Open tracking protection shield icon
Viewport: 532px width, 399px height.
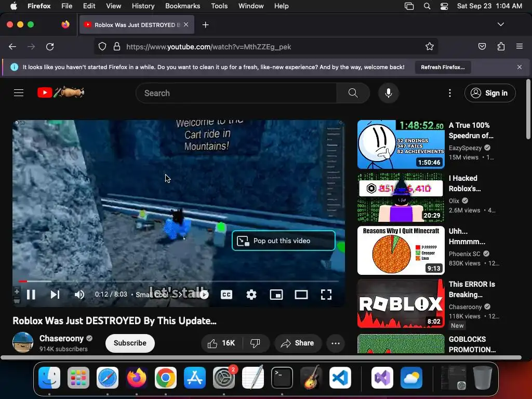(x=102, y=46)
